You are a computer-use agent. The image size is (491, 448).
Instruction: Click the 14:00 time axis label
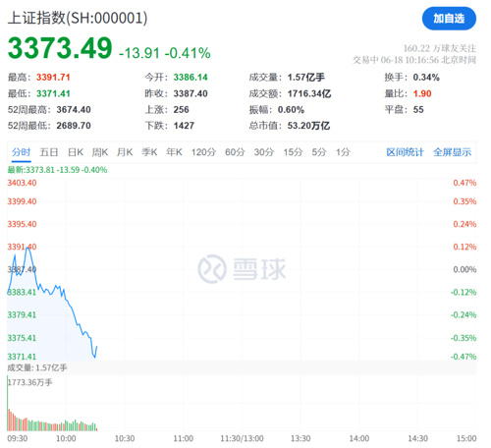pyautogui.click(x=359, y=438)
